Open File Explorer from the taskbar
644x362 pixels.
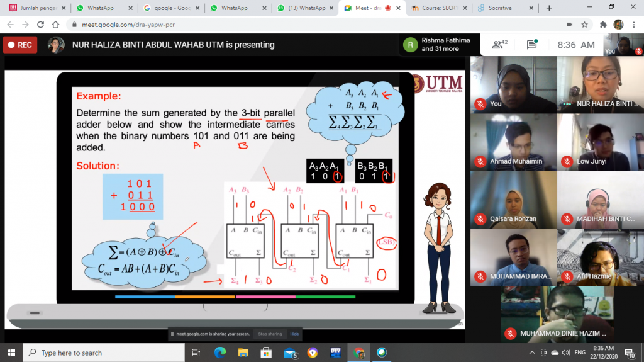(x=242, y=353)
